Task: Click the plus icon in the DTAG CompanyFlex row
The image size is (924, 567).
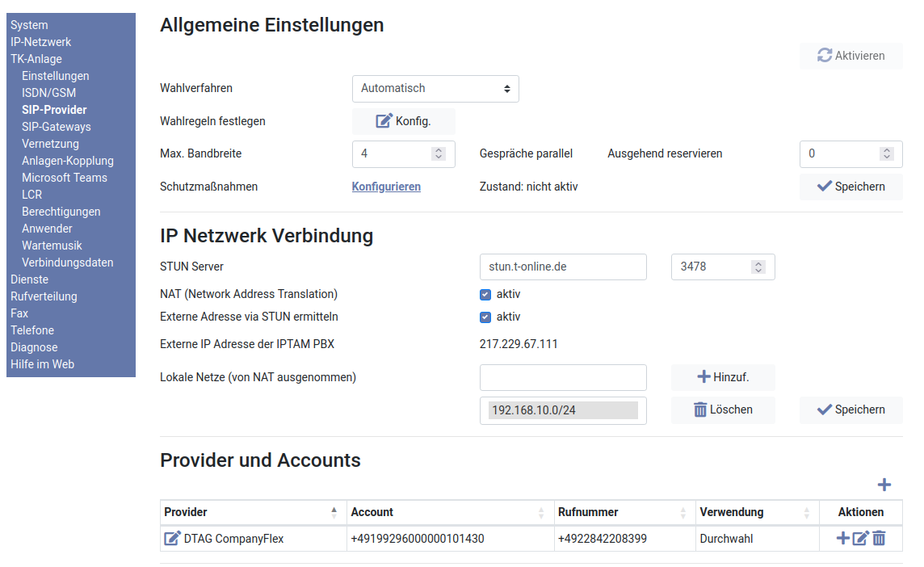Action: 842,538
